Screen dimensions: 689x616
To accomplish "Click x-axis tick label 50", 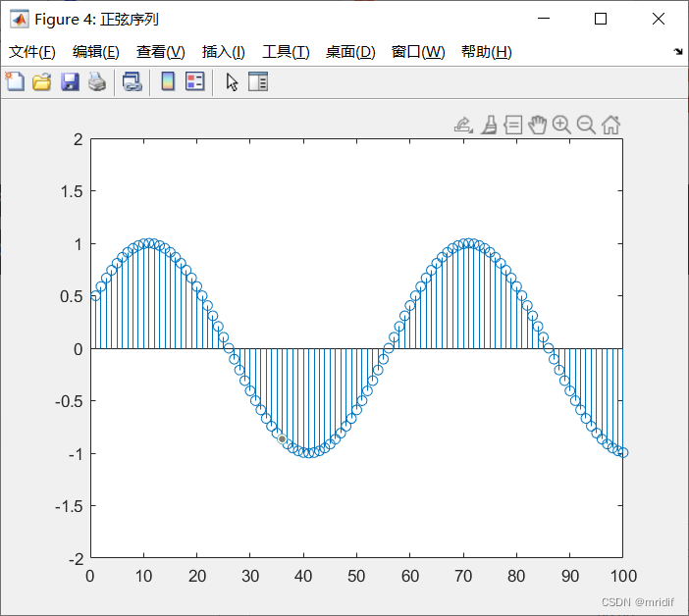I will pyautogui.click(x=356, y=576).
